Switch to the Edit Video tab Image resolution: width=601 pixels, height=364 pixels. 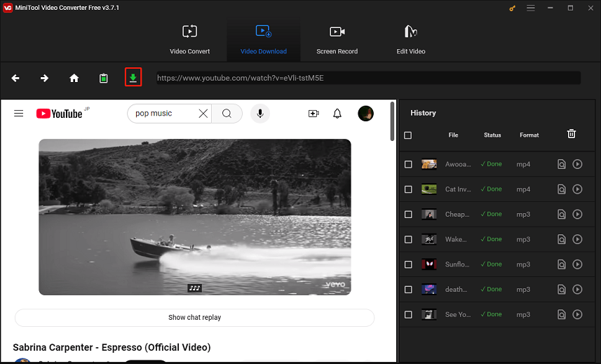tap(411, 39)
